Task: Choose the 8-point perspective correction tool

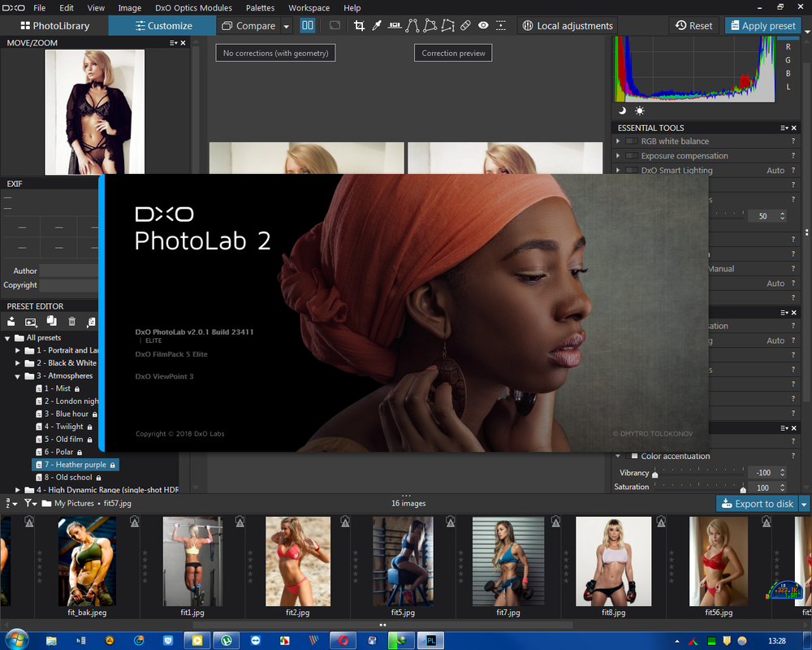Action: click(448, 25)
